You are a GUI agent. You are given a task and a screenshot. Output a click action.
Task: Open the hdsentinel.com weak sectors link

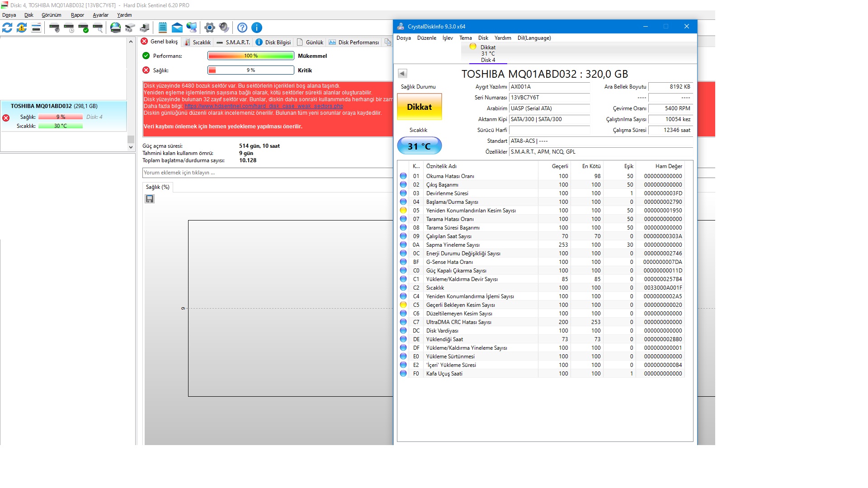point(264,106)
